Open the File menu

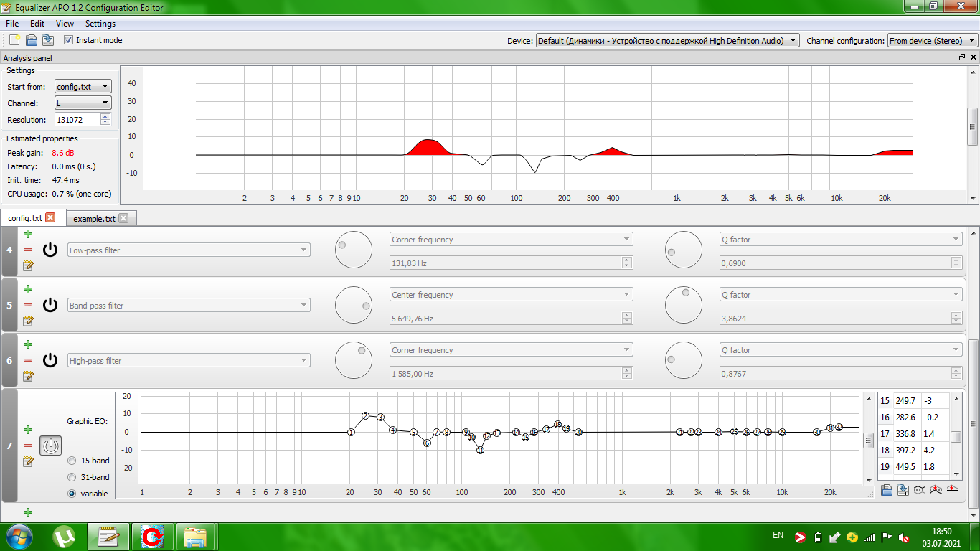(12, 24)
